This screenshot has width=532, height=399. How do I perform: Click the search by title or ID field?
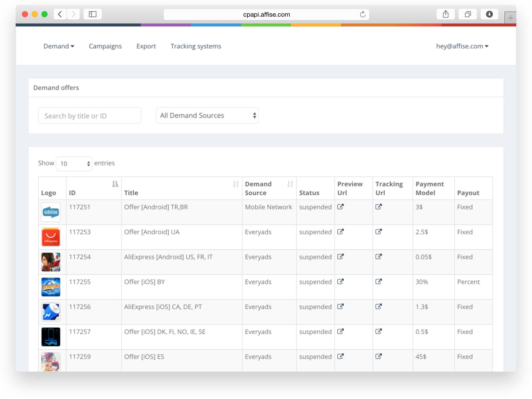click(89, 115)
